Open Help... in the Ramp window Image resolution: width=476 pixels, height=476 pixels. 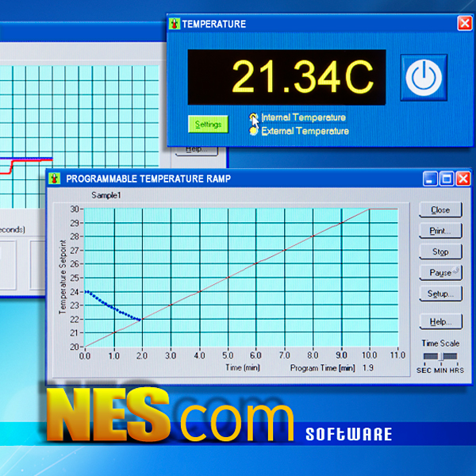click(440, 321)
